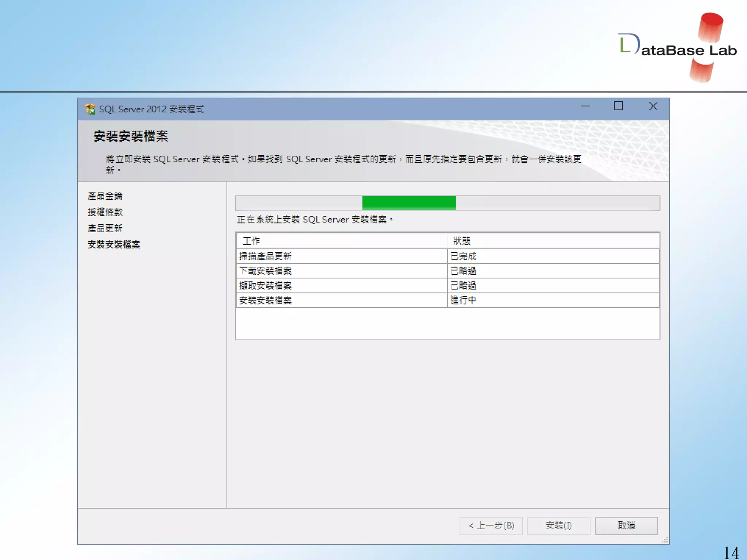Click the 進行中 status cell
The height and width of the screenshot is (560, 747).
point(553,300)
